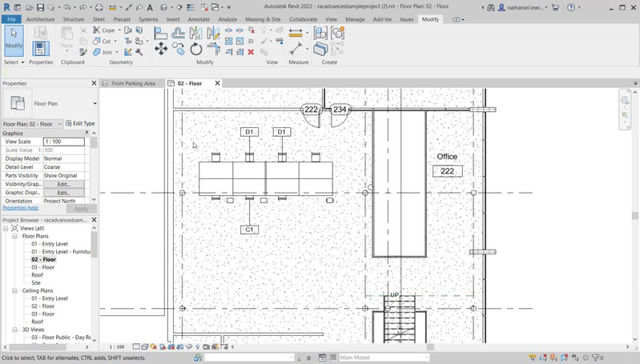
Task: Click the Modify arrow tool
Action: point(14,41)
